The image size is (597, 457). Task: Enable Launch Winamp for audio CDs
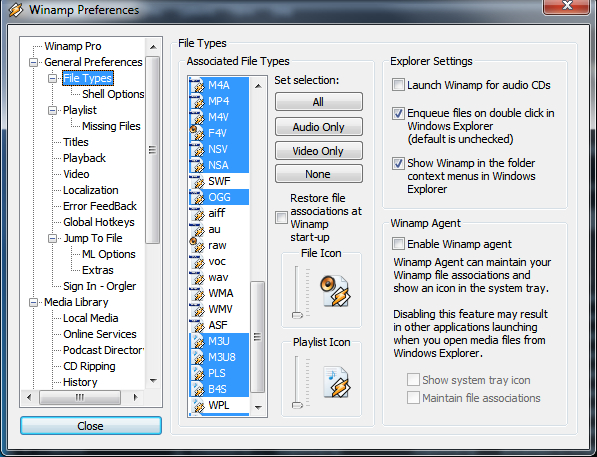pyautogui.click(x=398, y=85)
